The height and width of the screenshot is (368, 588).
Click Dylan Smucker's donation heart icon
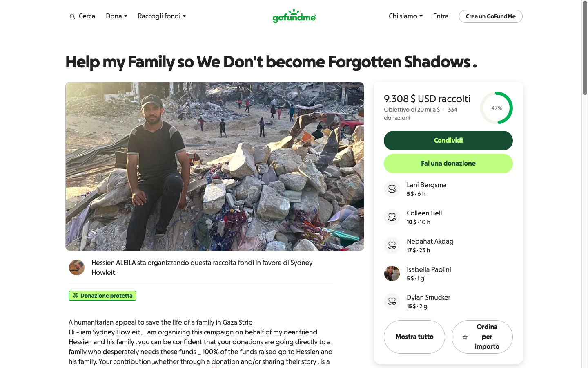coord(392,301)
